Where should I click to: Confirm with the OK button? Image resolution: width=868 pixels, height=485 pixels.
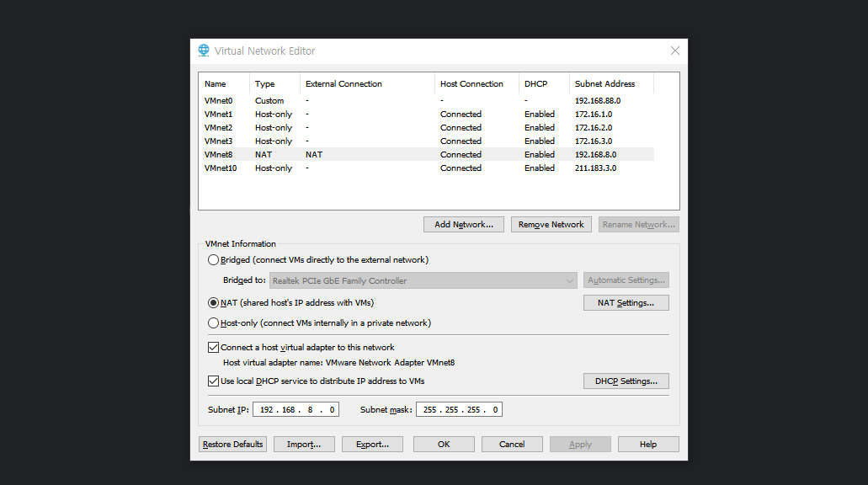coord(444,444)
